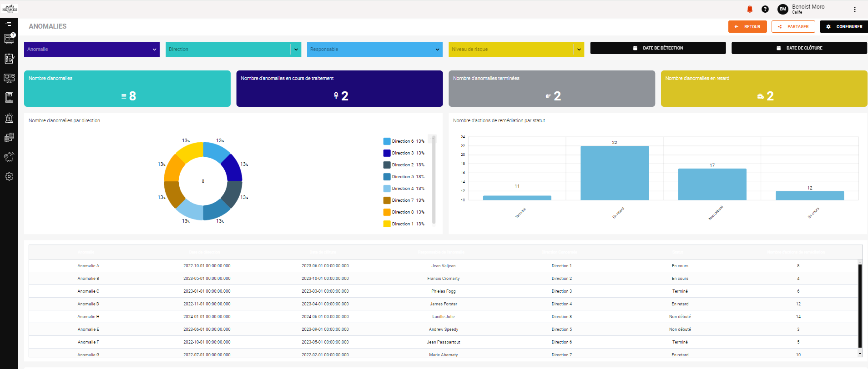The height and width of the screenshot is (369, 868).
Task: Expand the Niveau de risque dropdown
Action: (x=579, y=50)
